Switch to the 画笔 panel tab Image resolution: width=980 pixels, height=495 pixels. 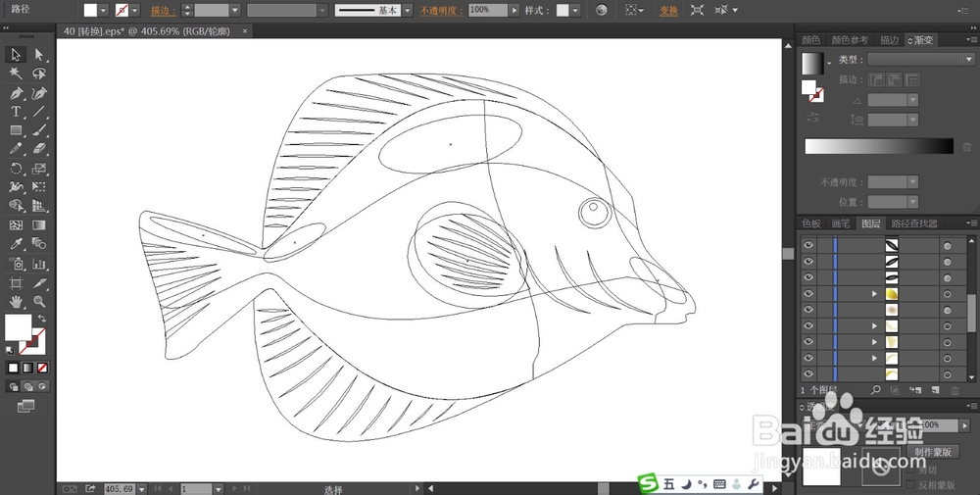tap(841, 223)
